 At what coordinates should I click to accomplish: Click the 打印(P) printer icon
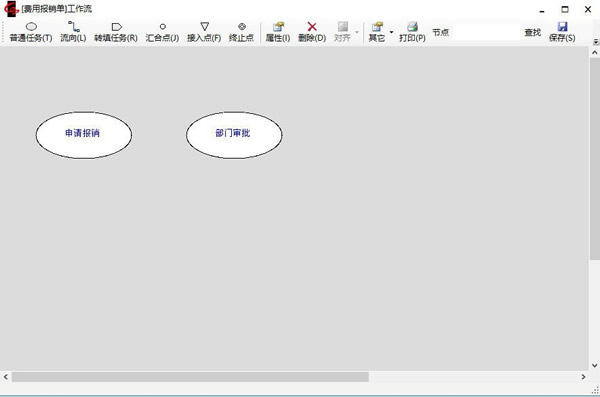pyautogui.click(x=412, y=32)
